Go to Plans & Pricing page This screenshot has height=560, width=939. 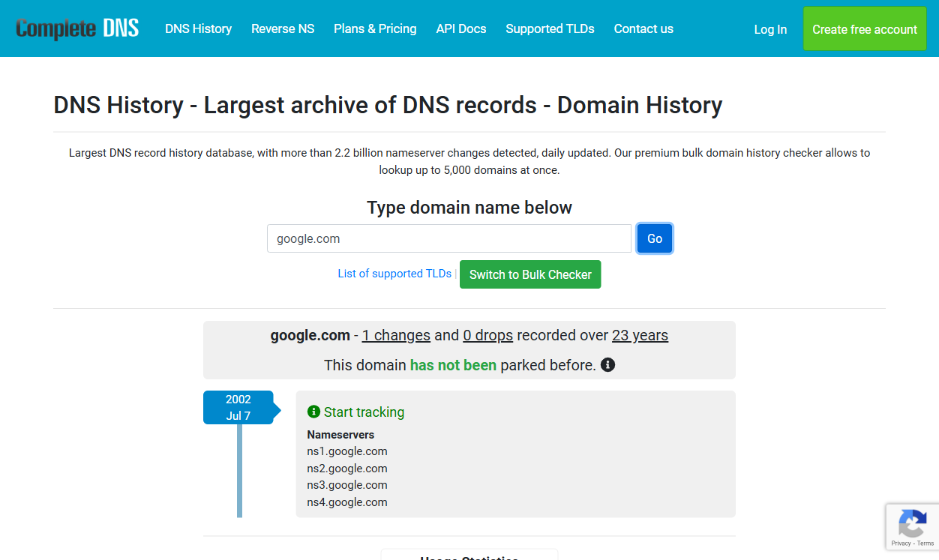tap(375, 28)
